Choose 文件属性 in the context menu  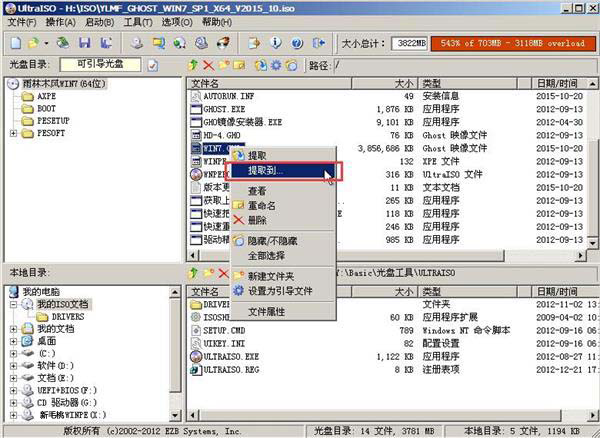[x=283, y=311]
